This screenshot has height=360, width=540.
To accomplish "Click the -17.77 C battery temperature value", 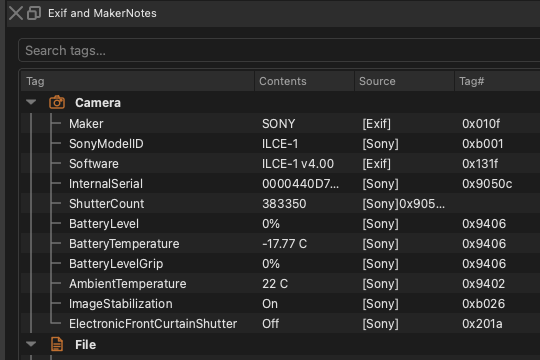I will point(284,244).
